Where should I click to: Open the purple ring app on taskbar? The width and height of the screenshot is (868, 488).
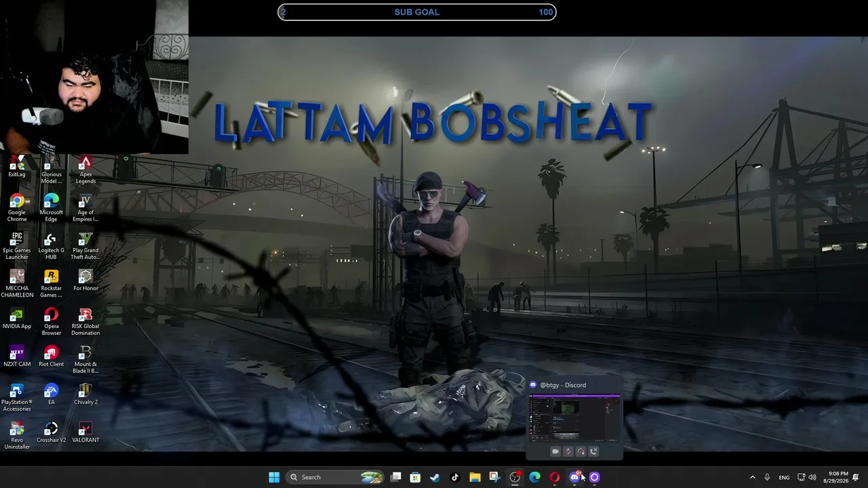coord(594,477)
